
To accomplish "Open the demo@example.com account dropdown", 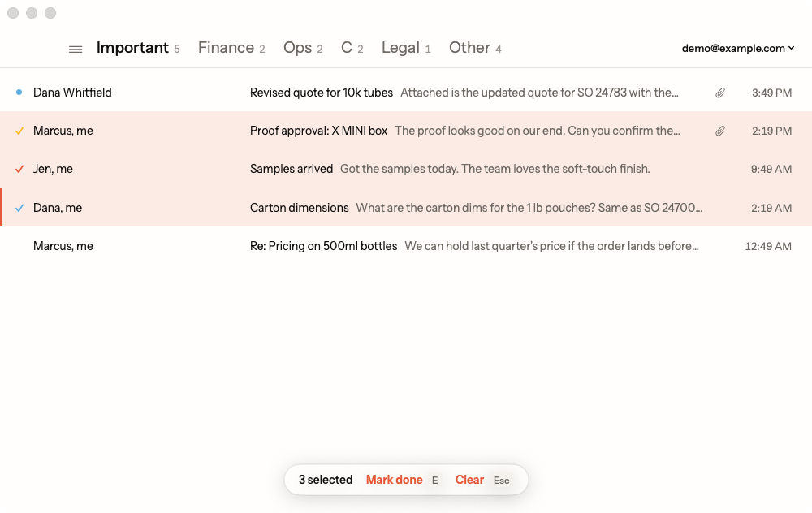I will [738, 48].
